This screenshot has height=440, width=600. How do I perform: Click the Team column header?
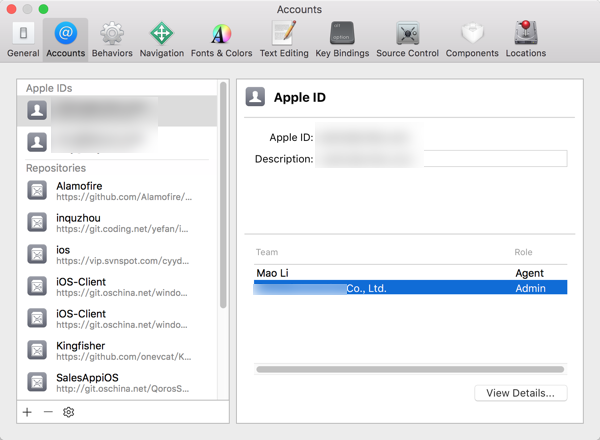[267, 252]
